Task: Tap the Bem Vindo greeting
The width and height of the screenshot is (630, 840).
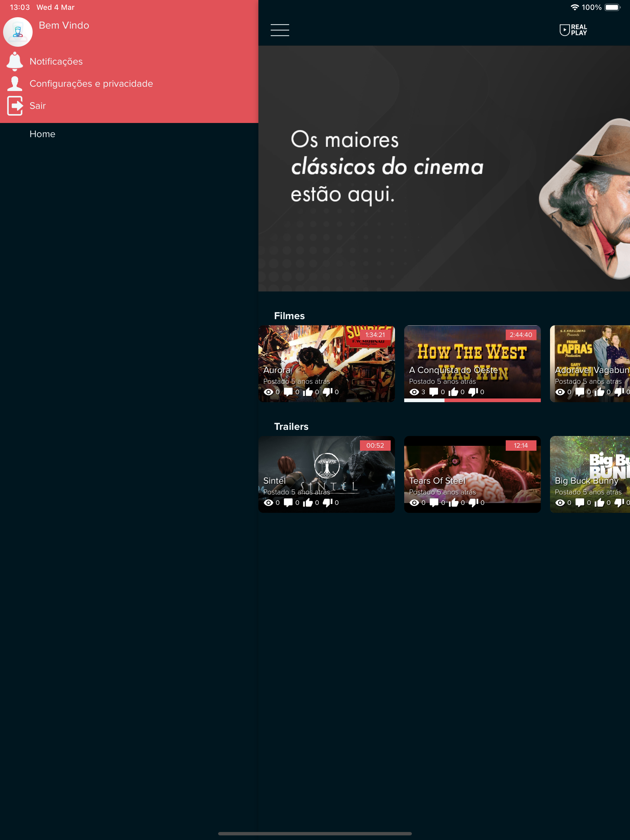Action: 64,26
